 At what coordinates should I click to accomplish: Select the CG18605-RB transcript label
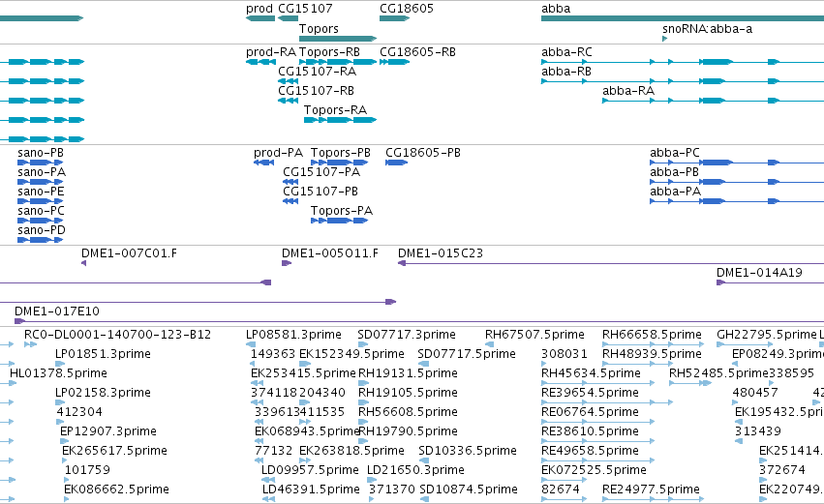tap(417, 52)
